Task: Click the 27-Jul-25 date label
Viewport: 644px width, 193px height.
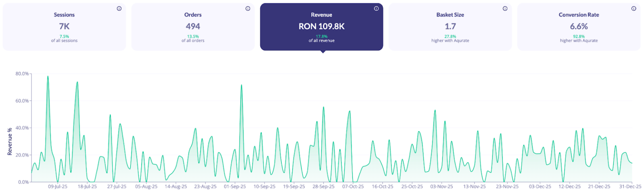Action: [x=117, y=187]
